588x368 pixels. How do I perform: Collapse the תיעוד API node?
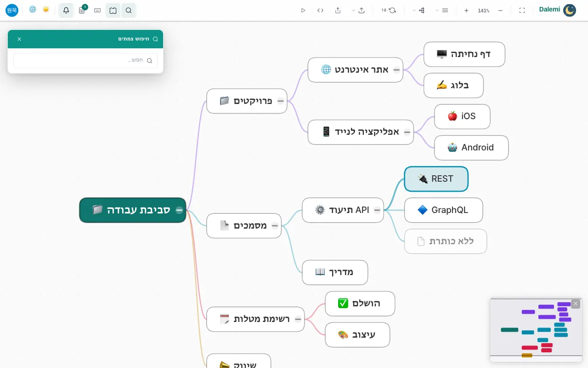point(377,210)
